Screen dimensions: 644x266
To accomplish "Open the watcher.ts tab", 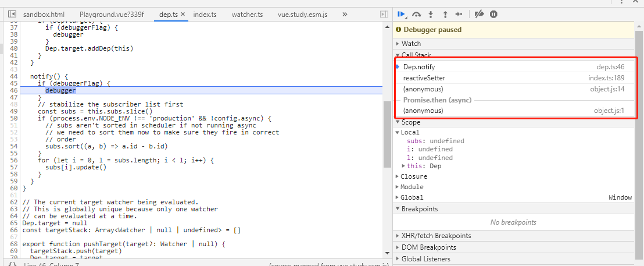I will click(x=248, y=14).
